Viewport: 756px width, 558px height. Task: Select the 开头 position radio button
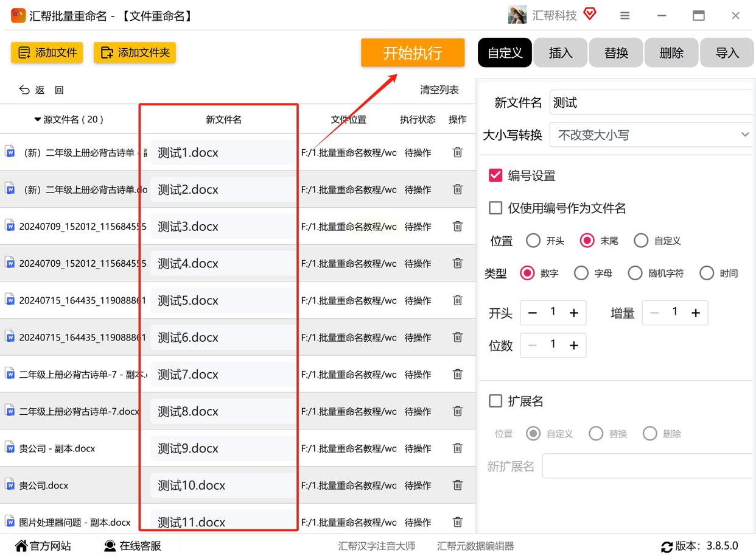[533, 241]
